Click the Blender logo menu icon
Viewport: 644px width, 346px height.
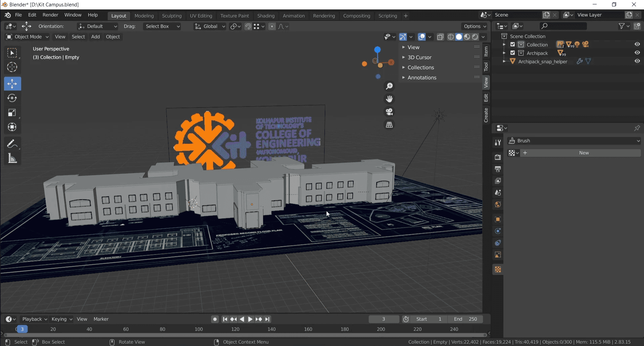point(8,15)
